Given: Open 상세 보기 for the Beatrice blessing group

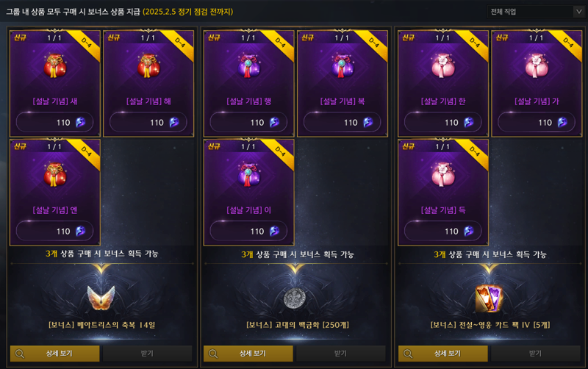Looking at the screenshot, I should click(54, 354).
